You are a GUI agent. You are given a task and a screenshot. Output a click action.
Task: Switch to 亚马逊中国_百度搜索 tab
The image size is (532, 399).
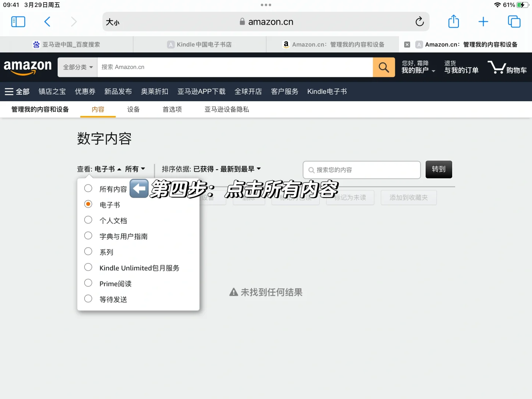pos(66,44)
